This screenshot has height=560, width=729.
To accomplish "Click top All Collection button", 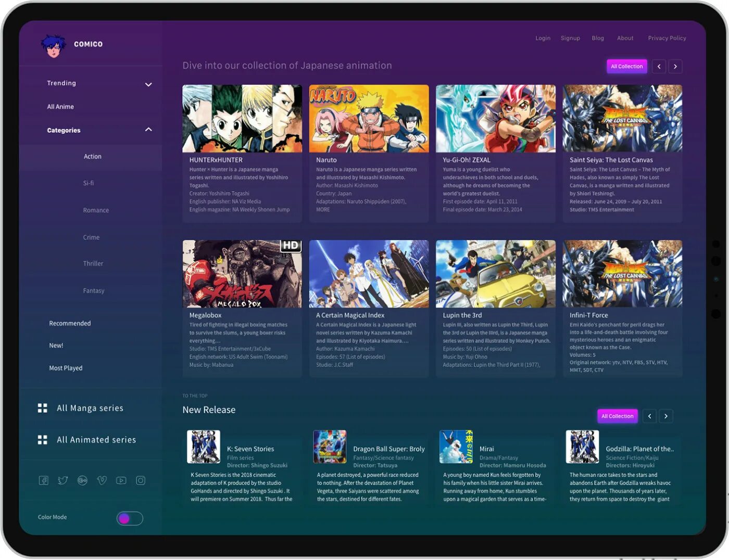I will 627,66.
